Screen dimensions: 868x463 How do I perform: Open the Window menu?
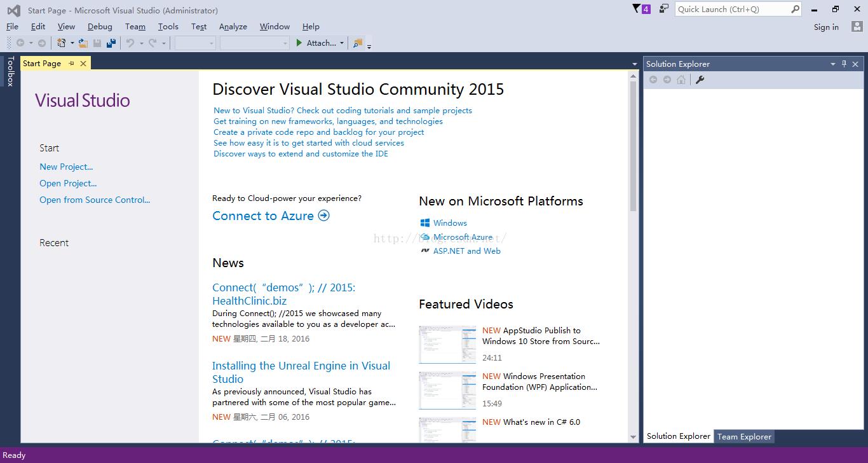[275, 27]
